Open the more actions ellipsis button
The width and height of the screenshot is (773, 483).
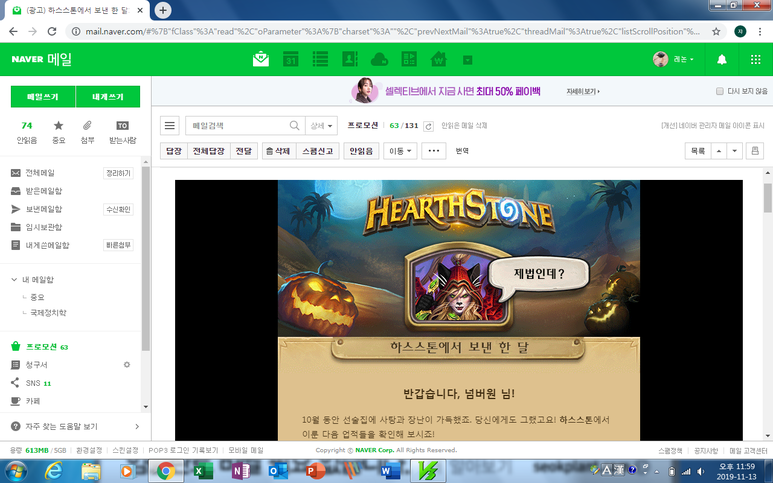434,151
